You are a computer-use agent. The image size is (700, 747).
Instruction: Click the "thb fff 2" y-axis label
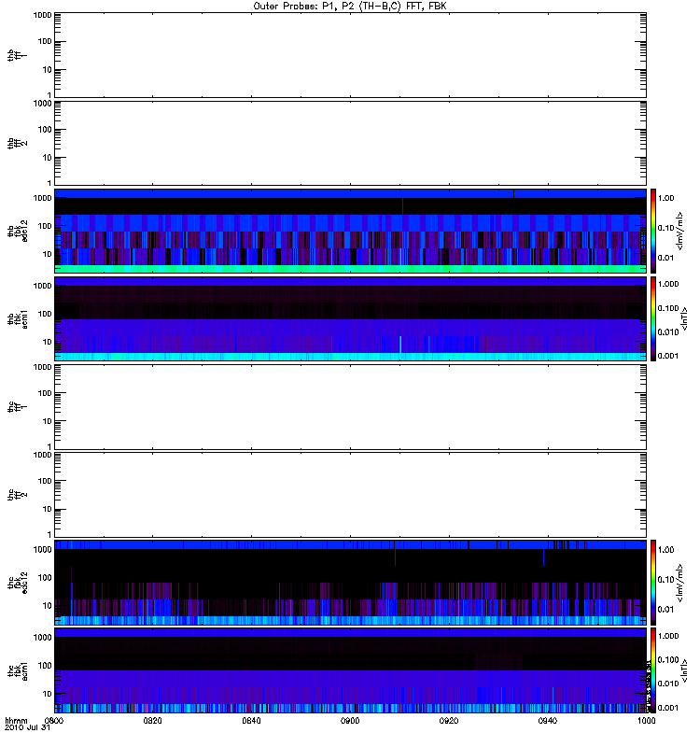(x=17, y=144)
